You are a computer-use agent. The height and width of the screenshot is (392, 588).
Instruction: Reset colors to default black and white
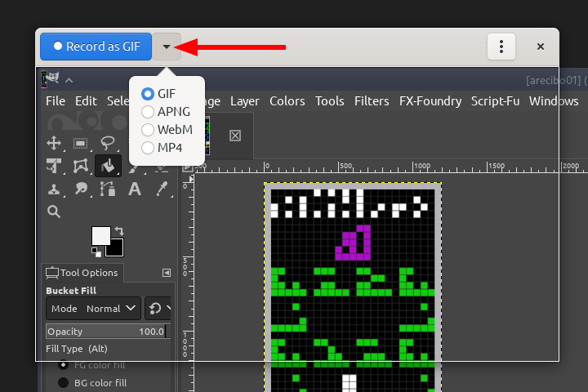96,252
